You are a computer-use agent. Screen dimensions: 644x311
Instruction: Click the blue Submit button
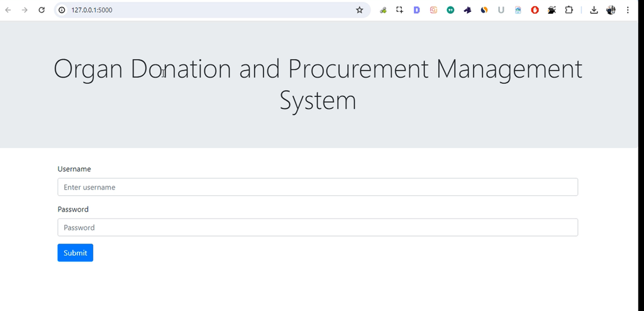75,252
